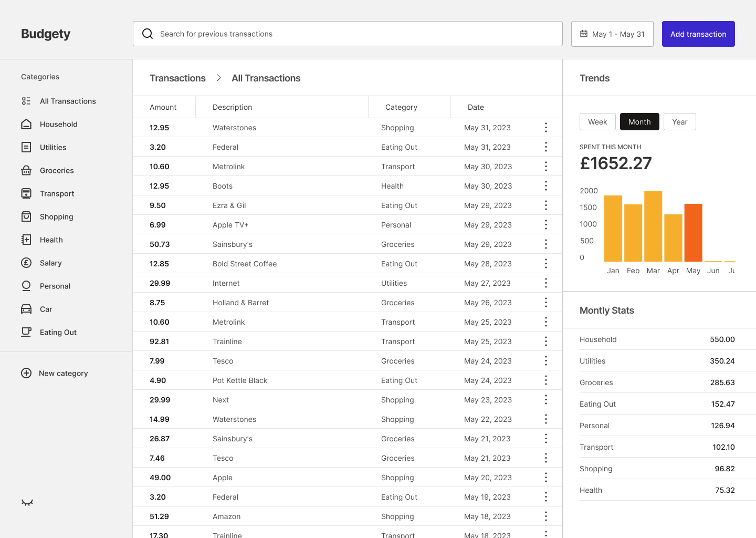
Task: Open options menu for Sainsbury's 50.73 row
Action: (546, 244)
